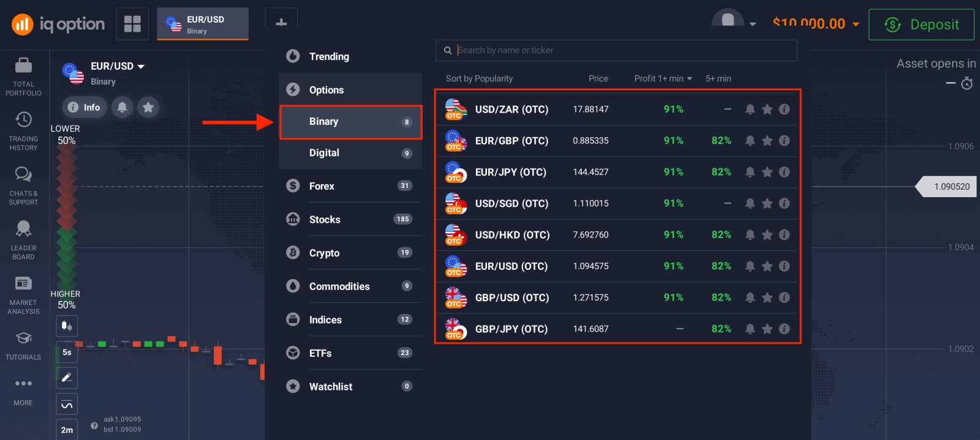Show info for GBP/JPY (OTC)
The height and width of the screenshot is (440, 980).
(x=784, y=329)
